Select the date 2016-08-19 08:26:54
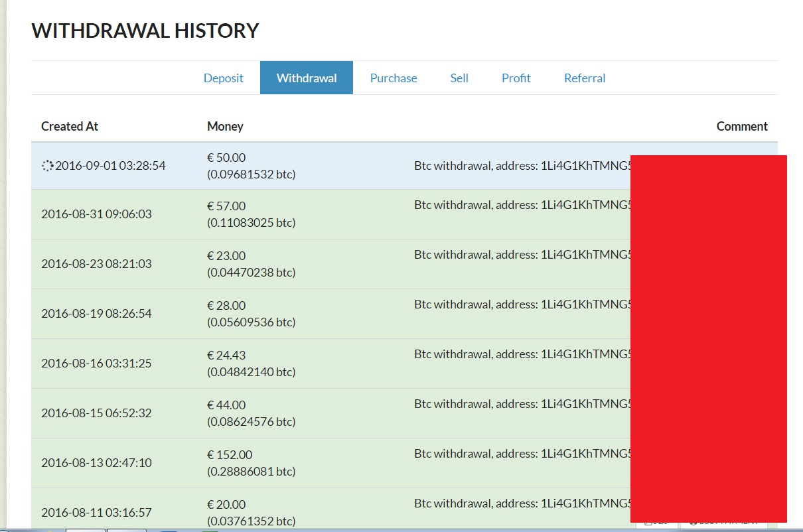This screenshot has height=532, width=803. click(96, 314)
